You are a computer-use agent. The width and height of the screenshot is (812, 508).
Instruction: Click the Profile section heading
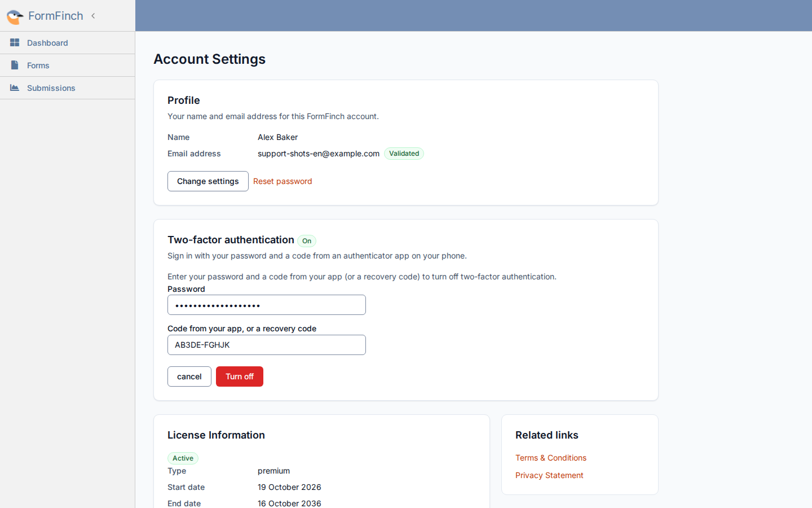(184, 100)
